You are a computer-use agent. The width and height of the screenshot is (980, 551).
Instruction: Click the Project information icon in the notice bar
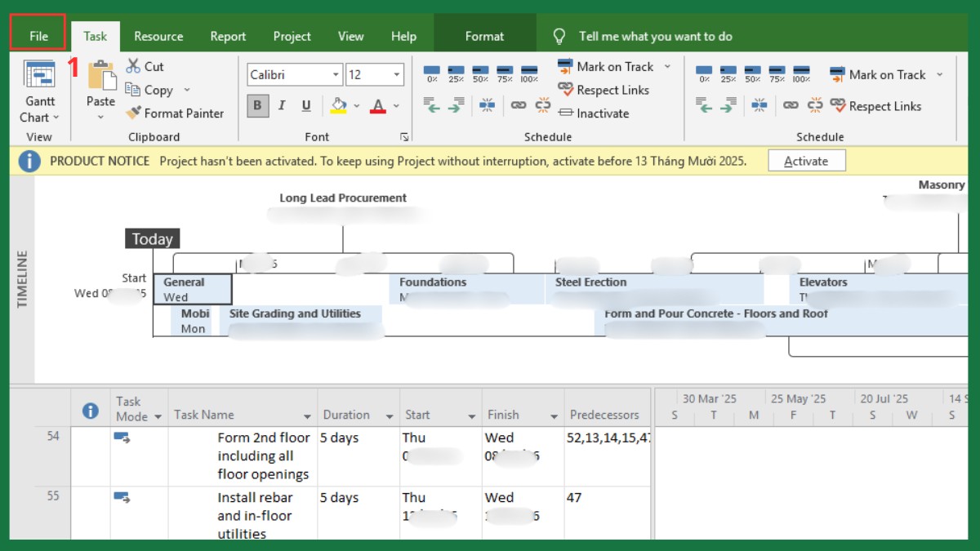coord(29,162)
